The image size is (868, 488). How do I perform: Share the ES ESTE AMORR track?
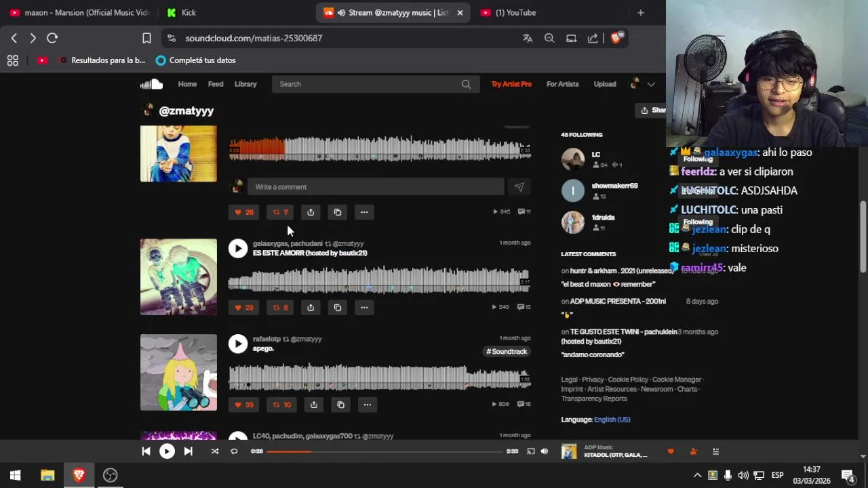pos(311,308)
